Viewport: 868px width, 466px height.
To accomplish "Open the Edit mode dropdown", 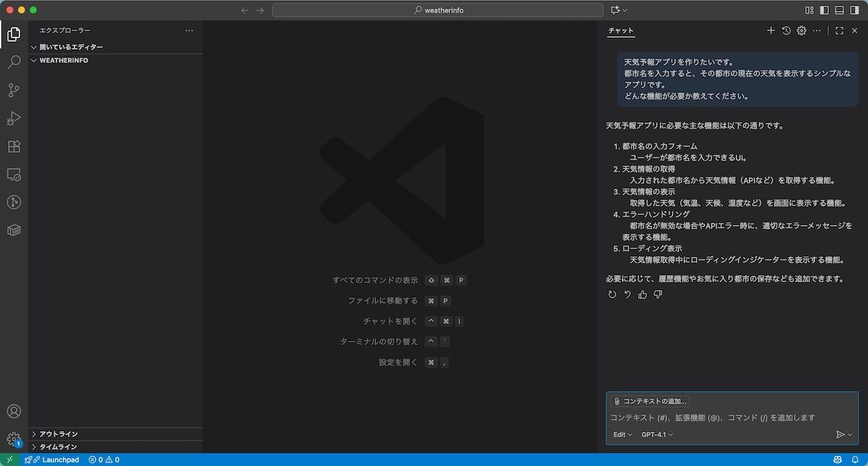I will (622, 434).
